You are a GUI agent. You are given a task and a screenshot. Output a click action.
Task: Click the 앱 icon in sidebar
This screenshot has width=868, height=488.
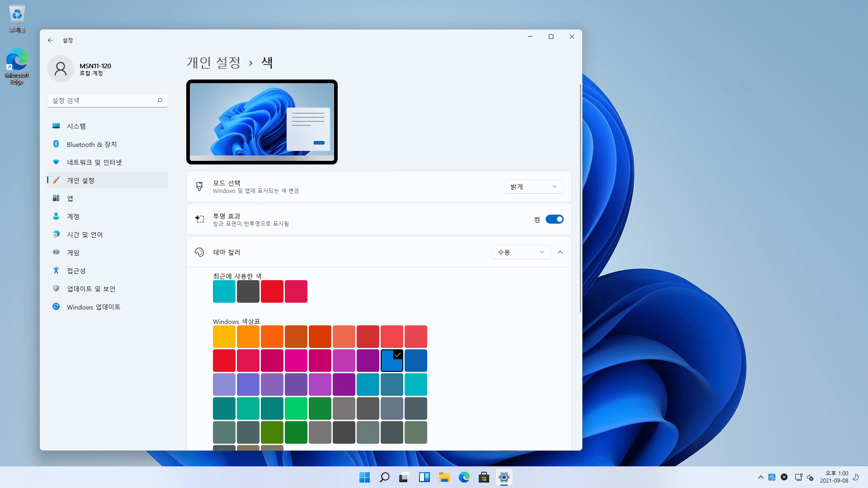[56, 198]
